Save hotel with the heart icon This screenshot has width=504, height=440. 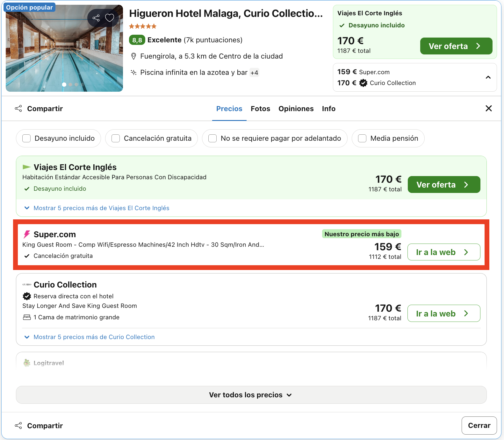coord(110,18)
